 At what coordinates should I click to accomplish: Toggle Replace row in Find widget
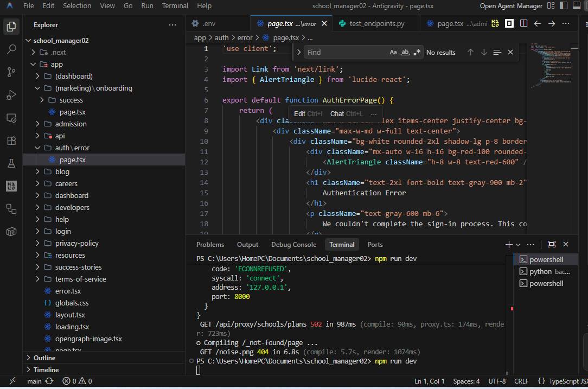point(299,52)
